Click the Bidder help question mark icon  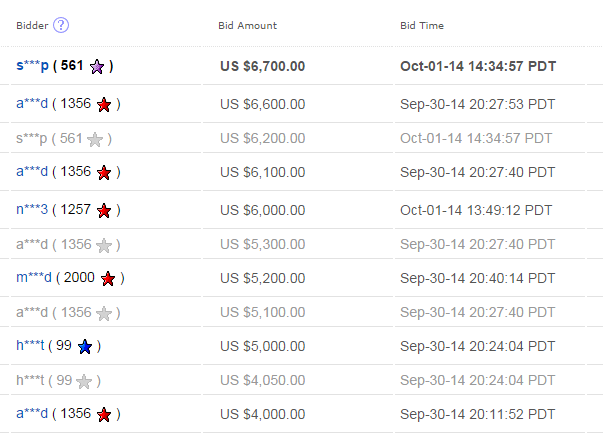61,25
